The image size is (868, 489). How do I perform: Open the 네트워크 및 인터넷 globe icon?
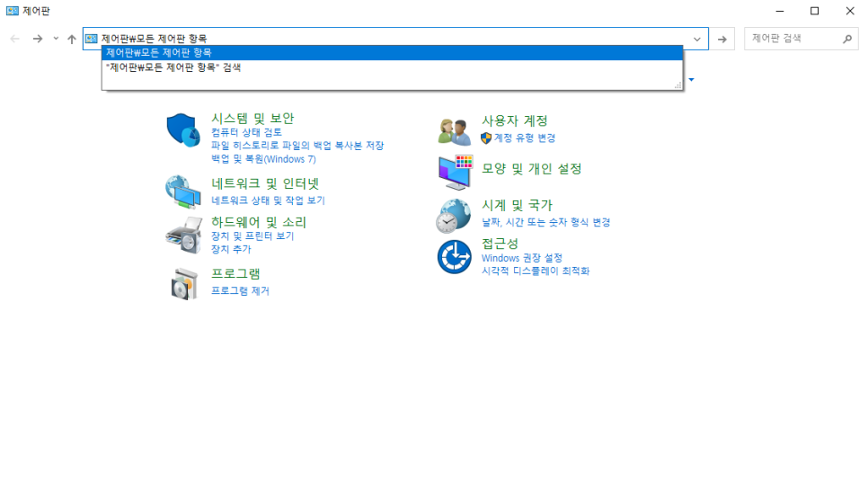pos(183,191)
